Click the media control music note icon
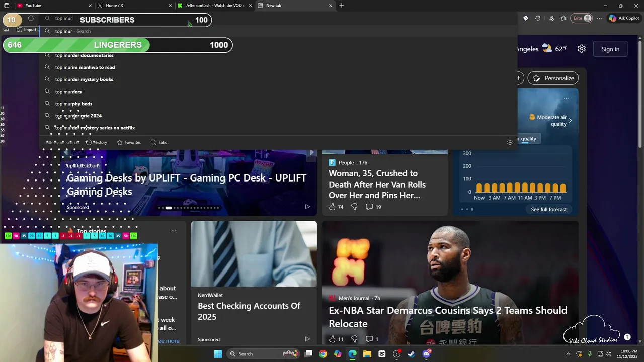This screenshot has height=362, width=644. pos(552,18)
